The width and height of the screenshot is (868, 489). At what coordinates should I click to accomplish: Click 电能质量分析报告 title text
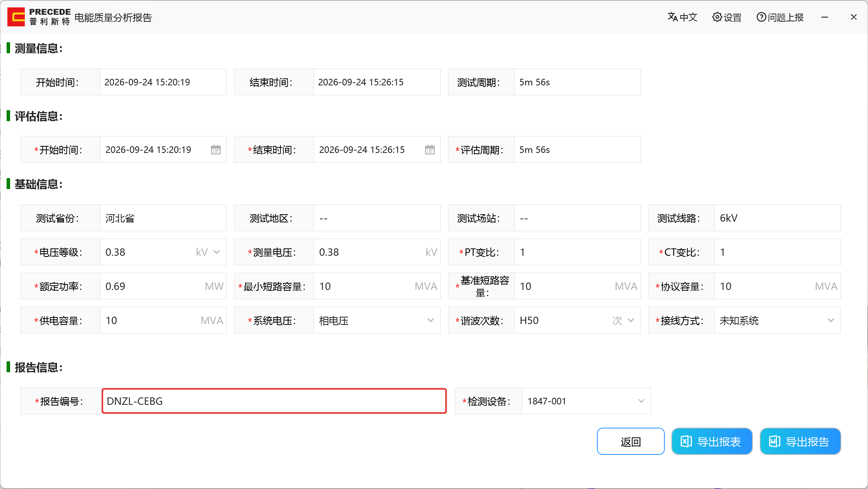click(x=113, y=17)
